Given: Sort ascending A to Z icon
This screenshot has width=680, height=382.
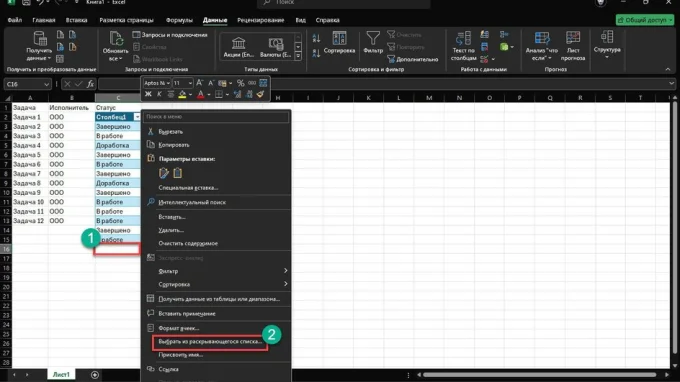Looking at the screenshot, I should [316, 39].
